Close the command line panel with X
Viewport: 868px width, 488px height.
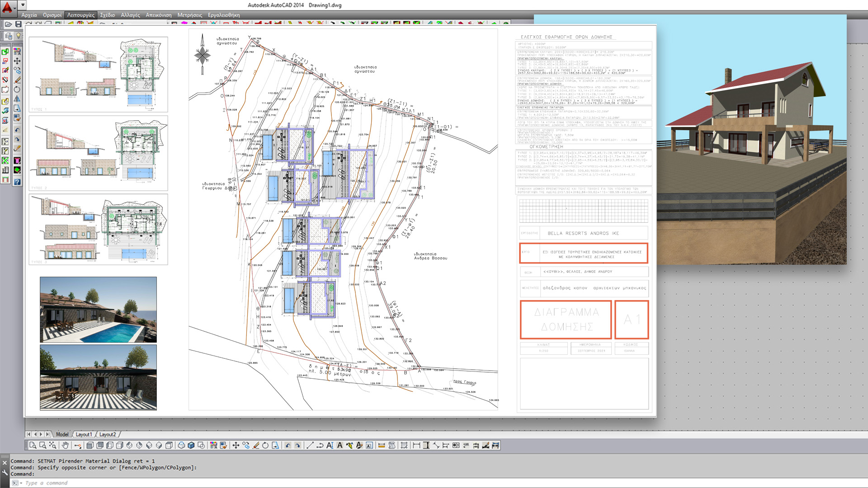(5, 463)
